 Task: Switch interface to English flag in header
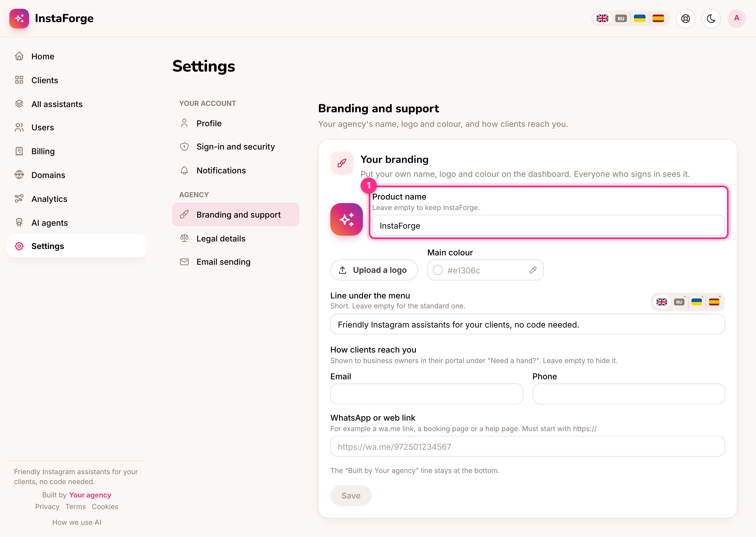(602, 19)
